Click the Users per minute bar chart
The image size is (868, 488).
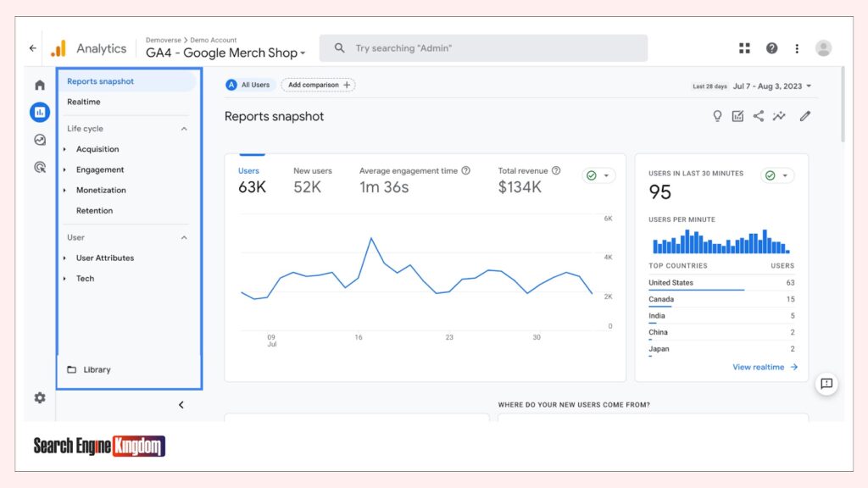click(x=721, y=241)
